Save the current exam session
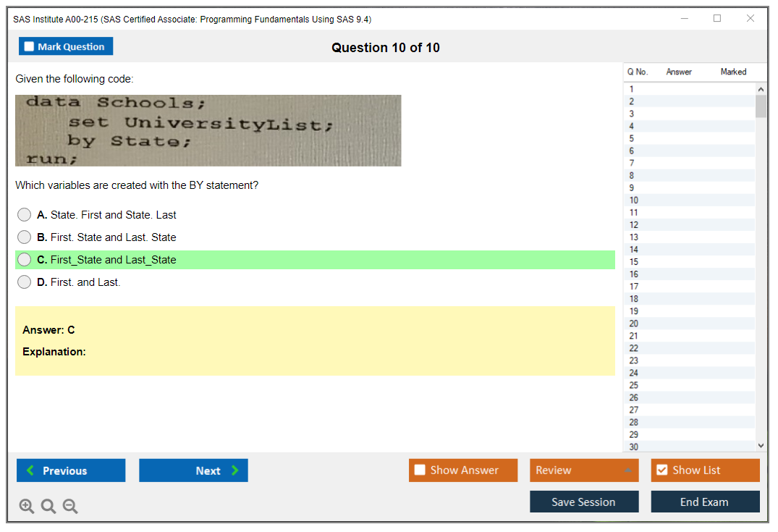 pyautogui.click(x=584, y=502)
